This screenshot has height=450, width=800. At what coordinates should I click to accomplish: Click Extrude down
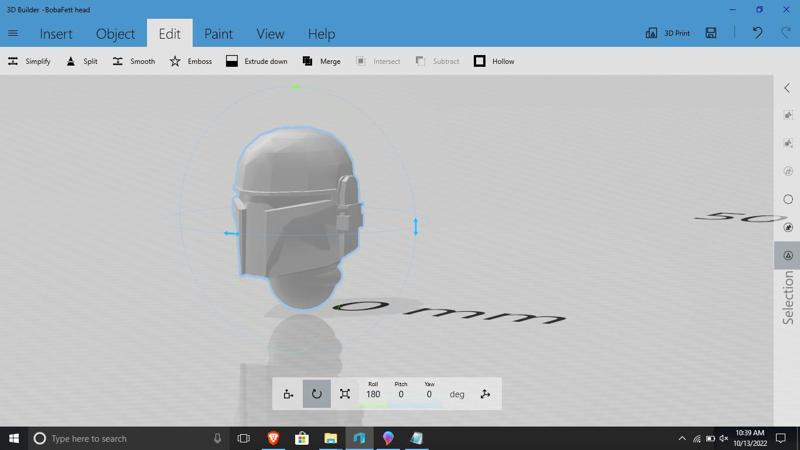pos(257,61)
